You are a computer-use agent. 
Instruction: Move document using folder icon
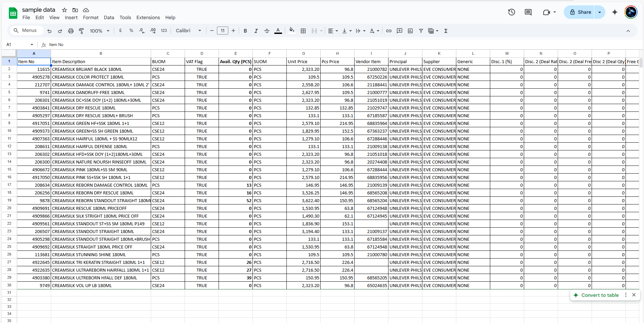pyautogui.click(x=75, y=10)
